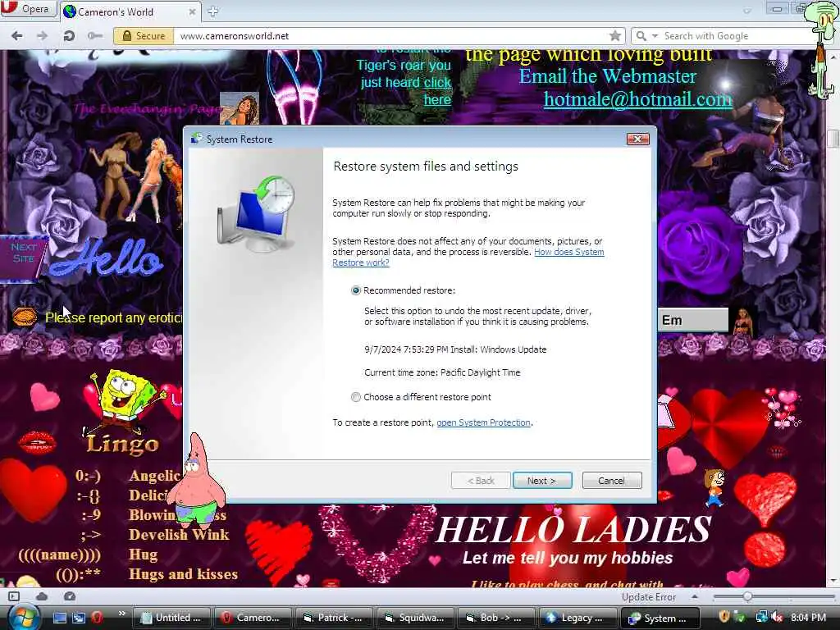
Task: Click the hotmale@hotmail.com email link
Action: click(637, 99)
